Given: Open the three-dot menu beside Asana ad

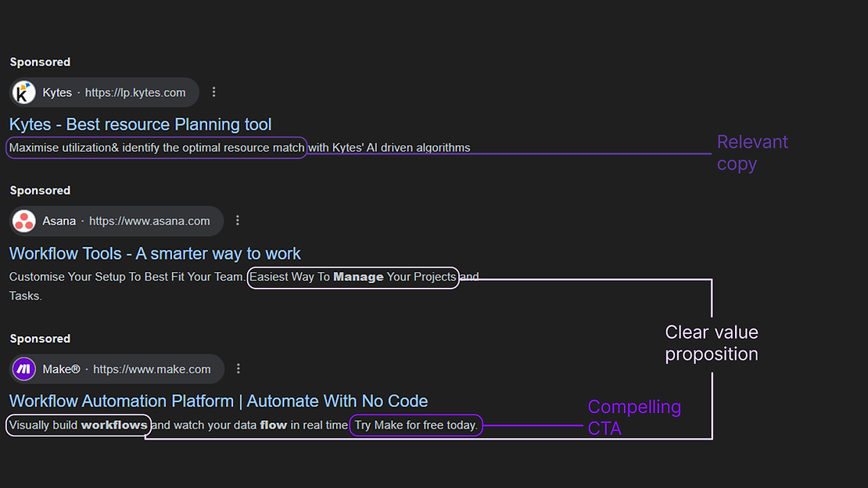Looking at the screenshot, I should pos(238,221).
